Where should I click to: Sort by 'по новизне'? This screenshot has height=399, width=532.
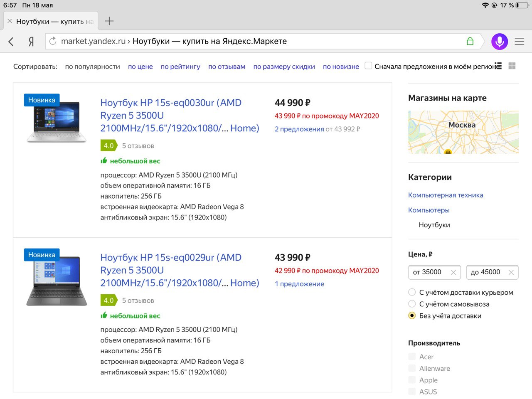click(341, 66)
